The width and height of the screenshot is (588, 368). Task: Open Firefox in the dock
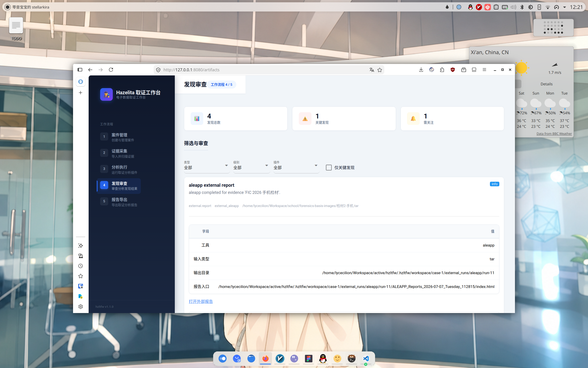pyautogui.click(x=265, y=359)
